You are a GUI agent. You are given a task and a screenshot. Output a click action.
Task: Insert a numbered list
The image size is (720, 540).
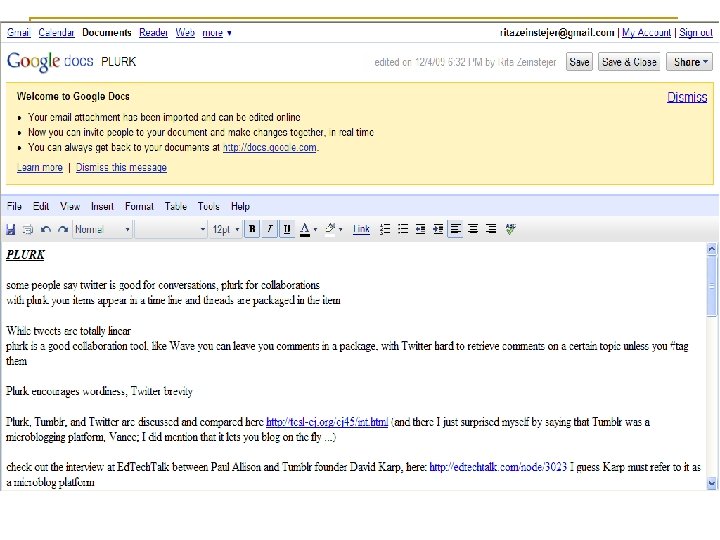tap(385, 229)
